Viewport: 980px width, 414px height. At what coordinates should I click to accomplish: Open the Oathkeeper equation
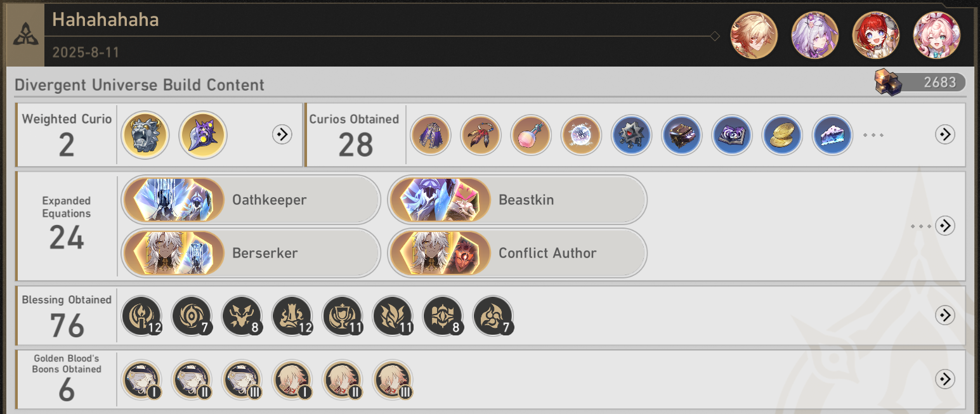251,200
